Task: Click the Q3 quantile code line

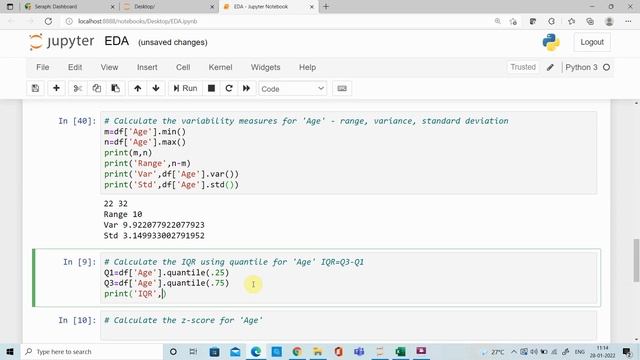Action: pyautogui.click(x=167, y=283)
